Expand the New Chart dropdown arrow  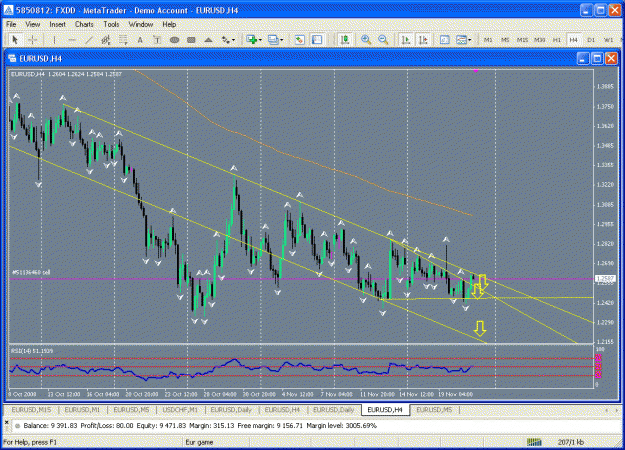click(x=260, y=40)
